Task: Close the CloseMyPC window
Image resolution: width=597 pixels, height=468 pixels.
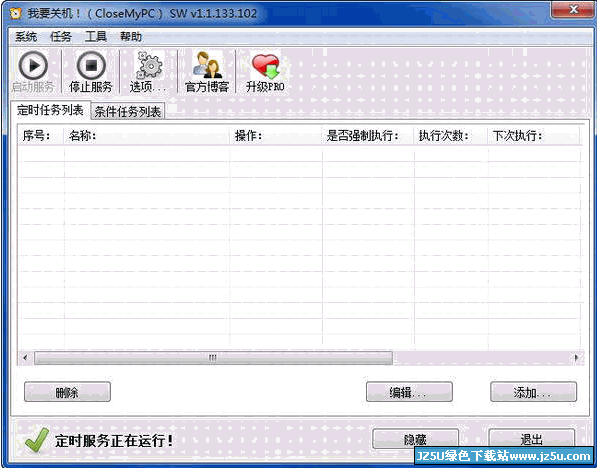Action: pos(573,10)
